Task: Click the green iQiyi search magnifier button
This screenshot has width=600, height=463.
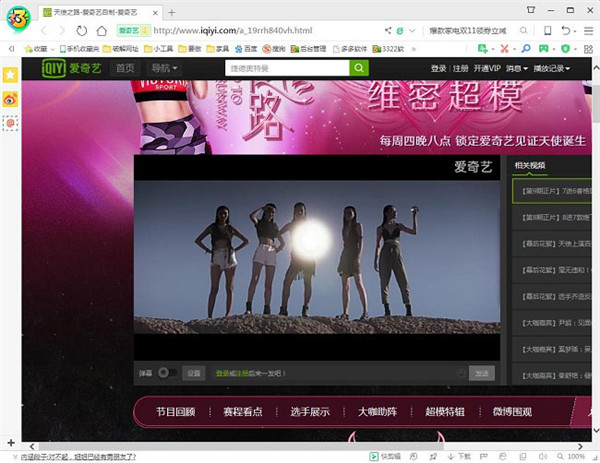Action: click(359, 68)
